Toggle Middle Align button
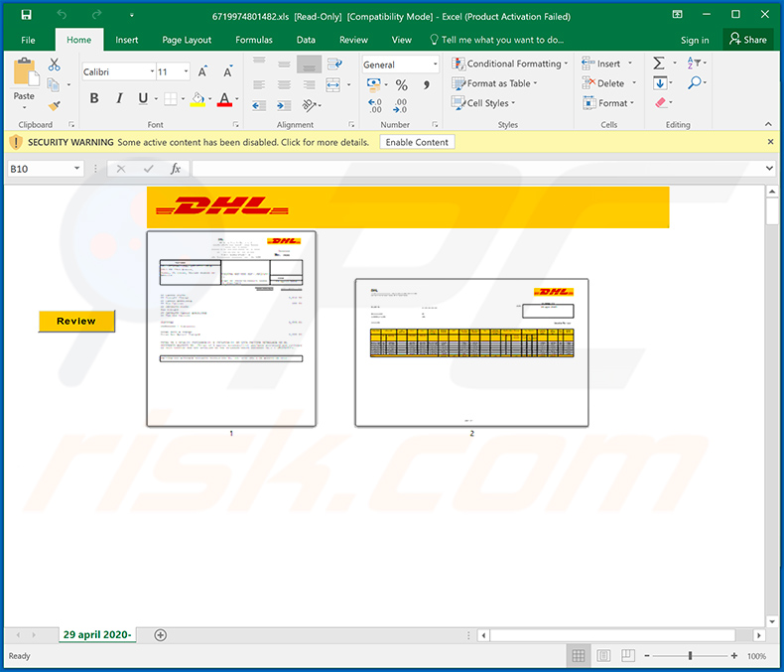 [x=284, y=64]
